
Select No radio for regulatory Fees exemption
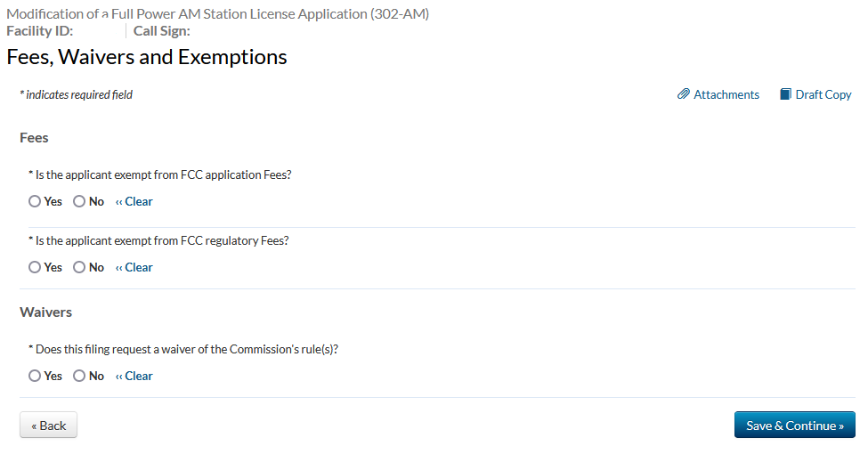tap(79, 267)
